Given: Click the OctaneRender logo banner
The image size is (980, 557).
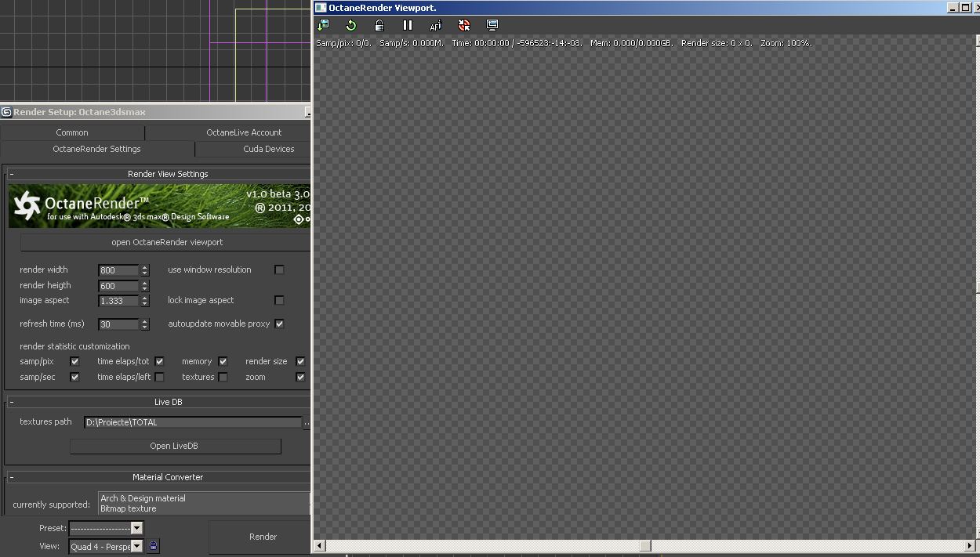Looking at the screenshot, I should tap(160, 206).
